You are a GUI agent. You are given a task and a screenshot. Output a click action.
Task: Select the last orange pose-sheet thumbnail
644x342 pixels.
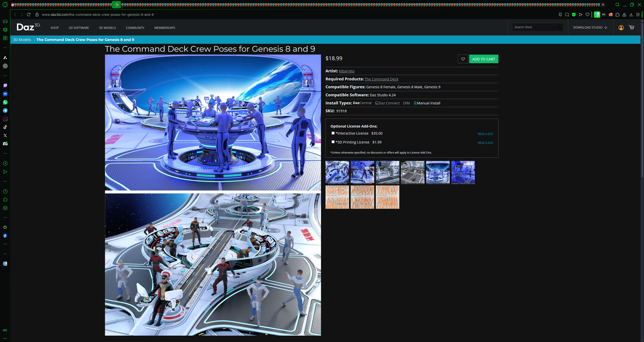[387, 197]
